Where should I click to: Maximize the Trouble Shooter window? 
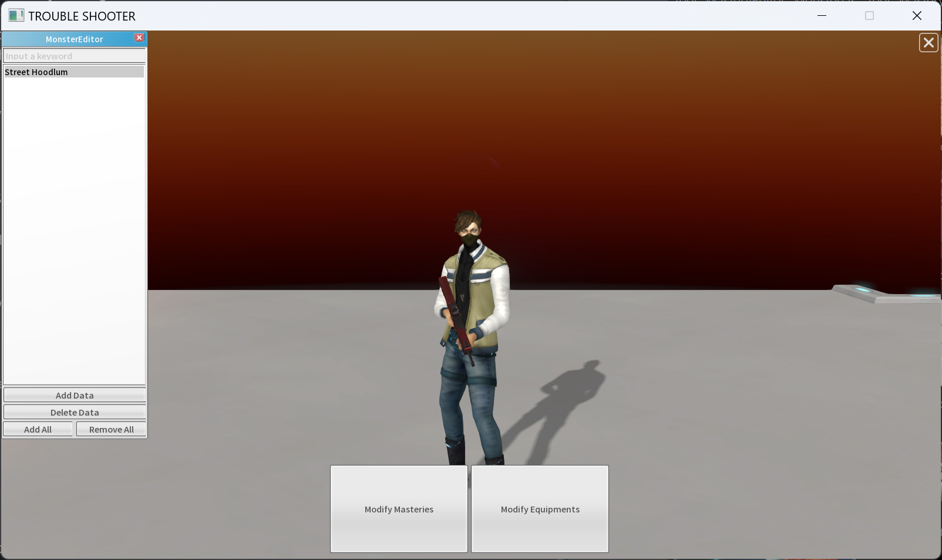point(869,16)
